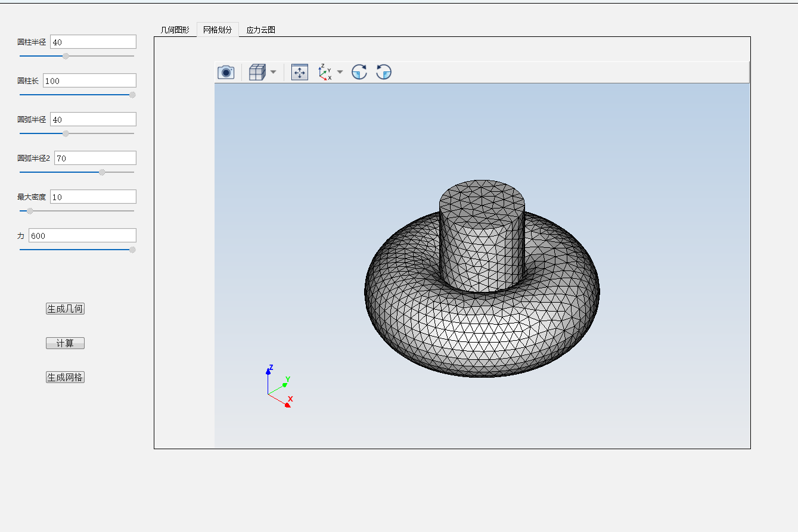Click the 圆柱长 input field
The image size is (798, 532).
tap(89, 80)
